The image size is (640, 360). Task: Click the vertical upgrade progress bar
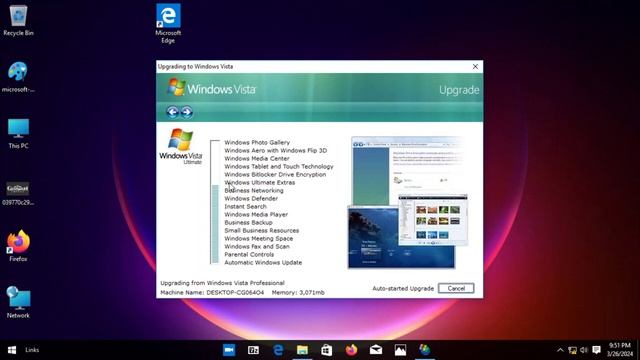tap(215, 202)
